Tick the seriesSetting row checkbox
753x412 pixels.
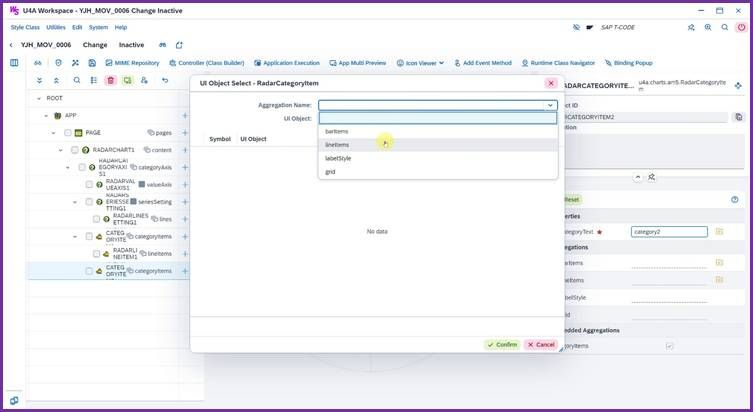click(x=89, y=202)
